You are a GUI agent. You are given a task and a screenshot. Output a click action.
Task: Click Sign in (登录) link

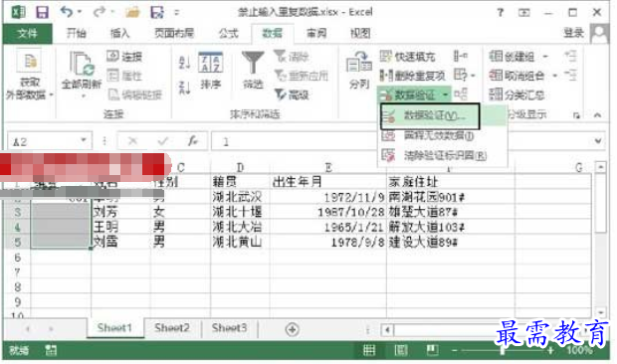(x=573, y=33)
